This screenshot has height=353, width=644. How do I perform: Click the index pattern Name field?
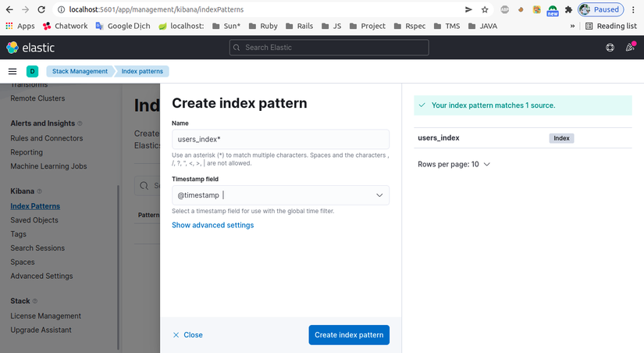click(280, 139)
